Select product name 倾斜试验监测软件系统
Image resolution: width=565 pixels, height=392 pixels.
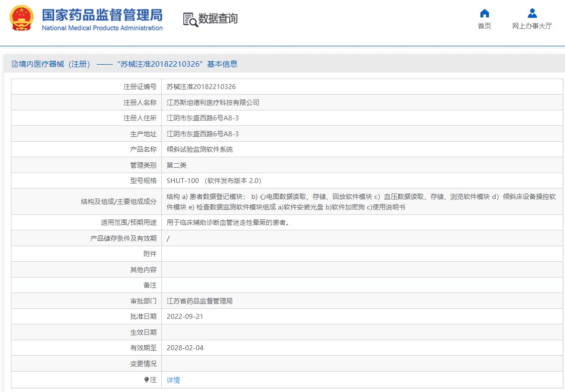pos(200,149)
